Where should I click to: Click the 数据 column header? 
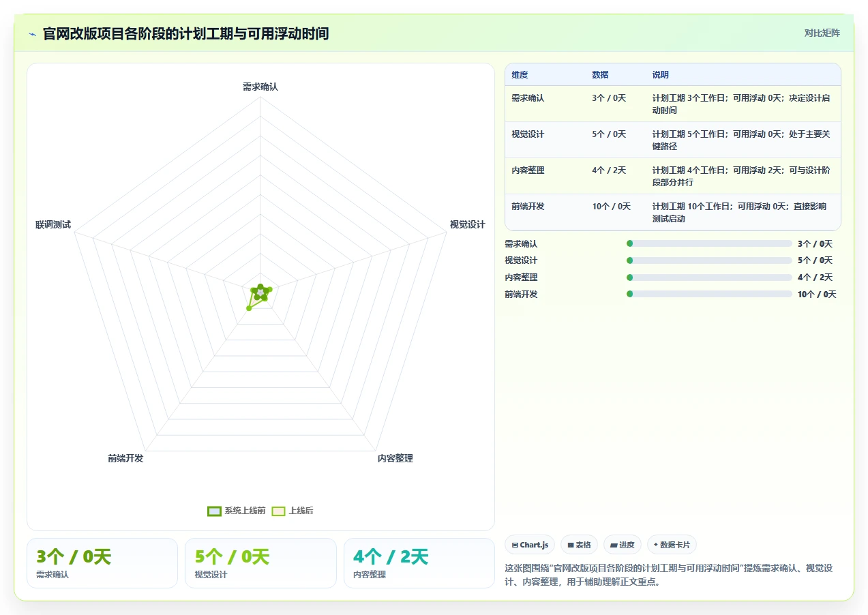click(600, 75)
